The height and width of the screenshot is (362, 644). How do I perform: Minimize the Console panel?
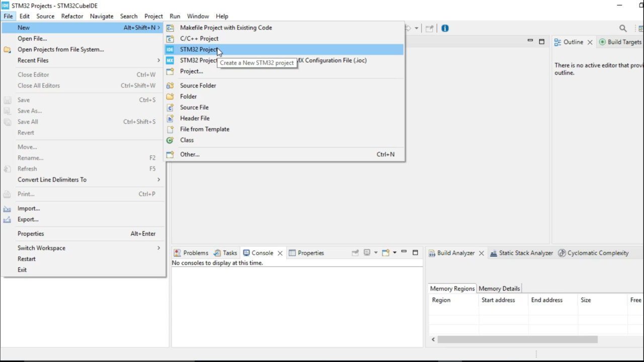404,252
